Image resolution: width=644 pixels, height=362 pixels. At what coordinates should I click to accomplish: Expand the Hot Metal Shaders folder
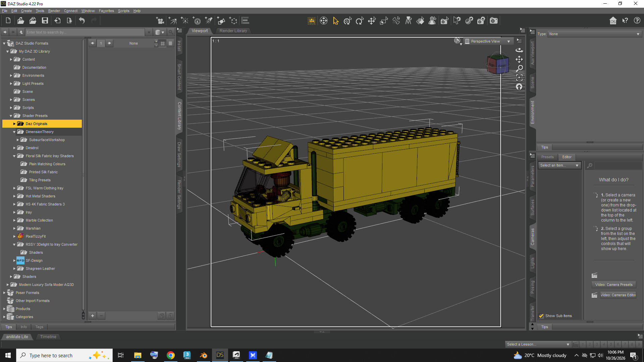coord(14,196)
